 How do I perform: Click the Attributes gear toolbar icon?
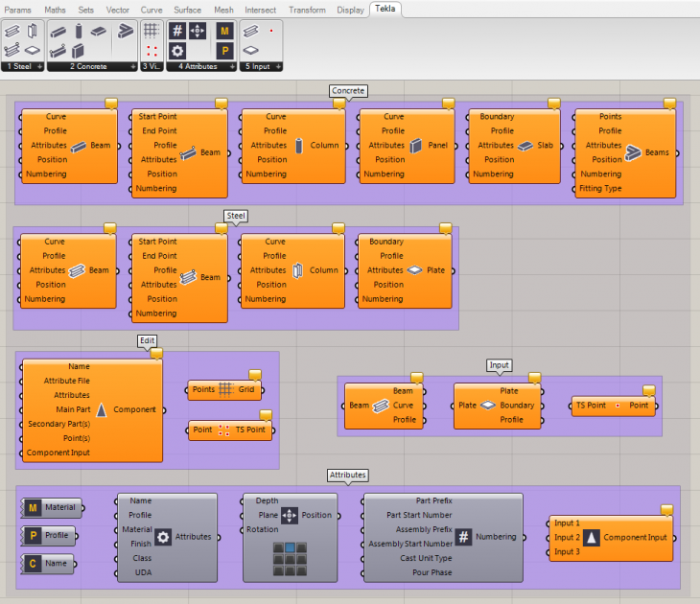coord(177,51)
